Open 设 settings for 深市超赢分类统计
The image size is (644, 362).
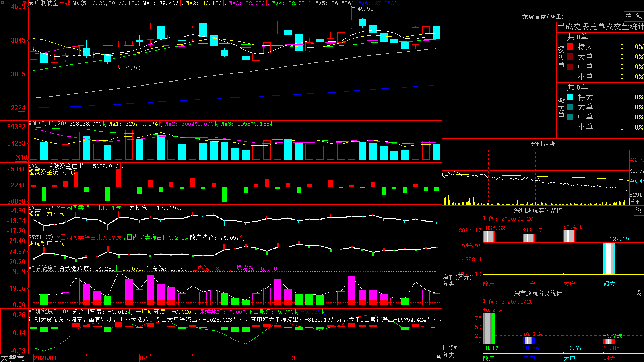[639, 293]
